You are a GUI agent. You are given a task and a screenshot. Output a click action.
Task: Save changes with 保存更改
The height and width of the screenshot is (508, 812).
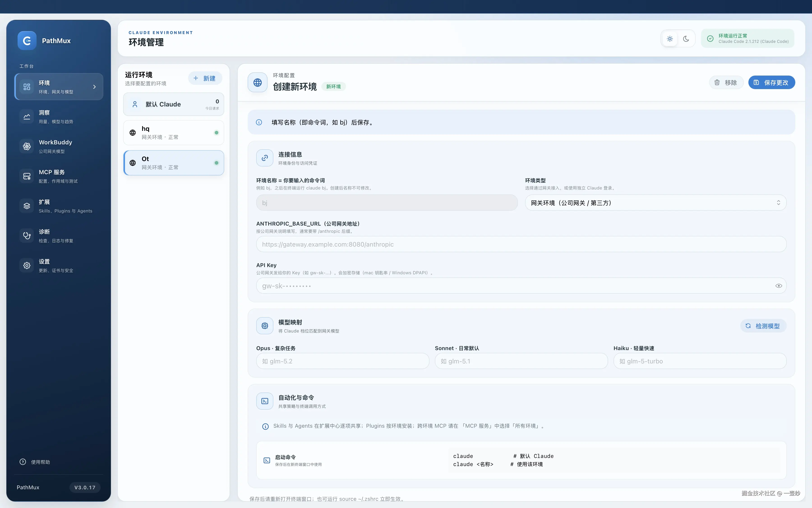click(772, 83)
